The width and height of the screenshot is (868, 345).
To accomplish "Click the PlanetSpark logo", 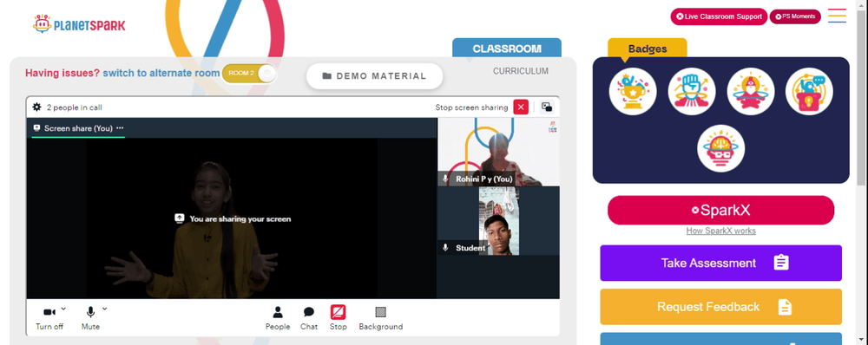I will pos(79,24).
